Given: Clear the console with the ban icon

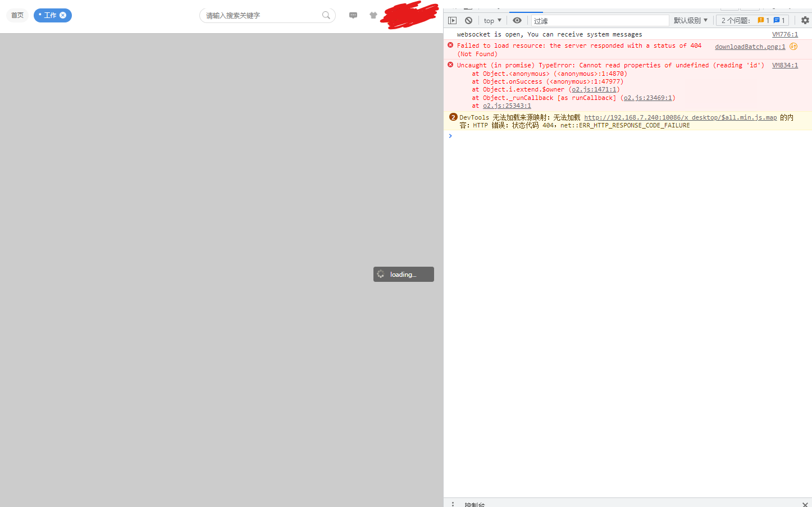Looking at the screenshot, I should pyautogui.click(x=468, y=20).
